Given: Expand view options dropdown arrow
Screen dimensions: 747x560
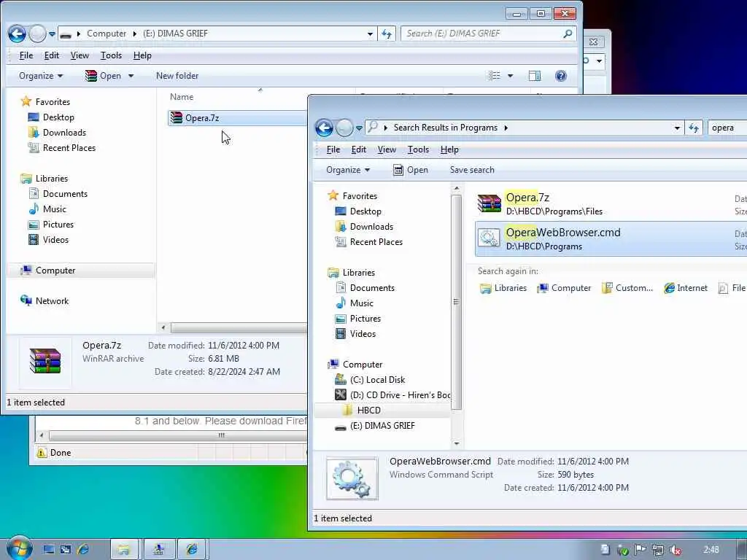Looking at the screenshot, I should point(510,76).
